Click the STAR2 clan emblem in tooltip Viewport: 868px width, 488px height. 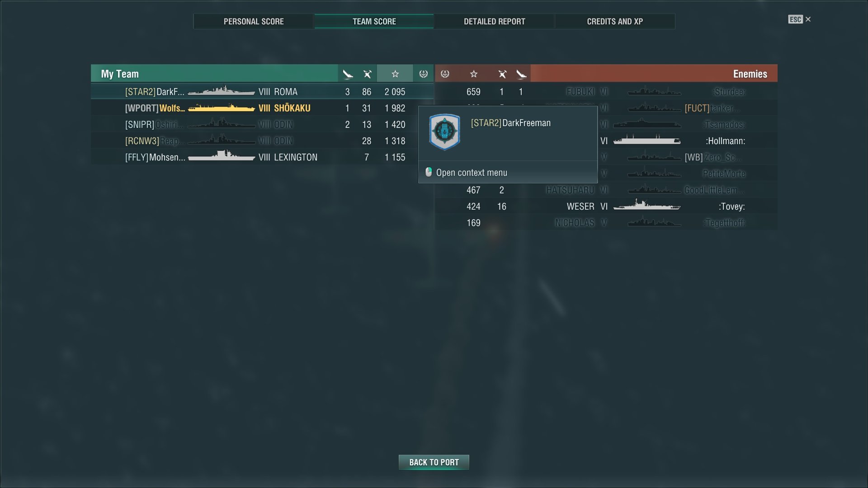(x=445, y=132)
